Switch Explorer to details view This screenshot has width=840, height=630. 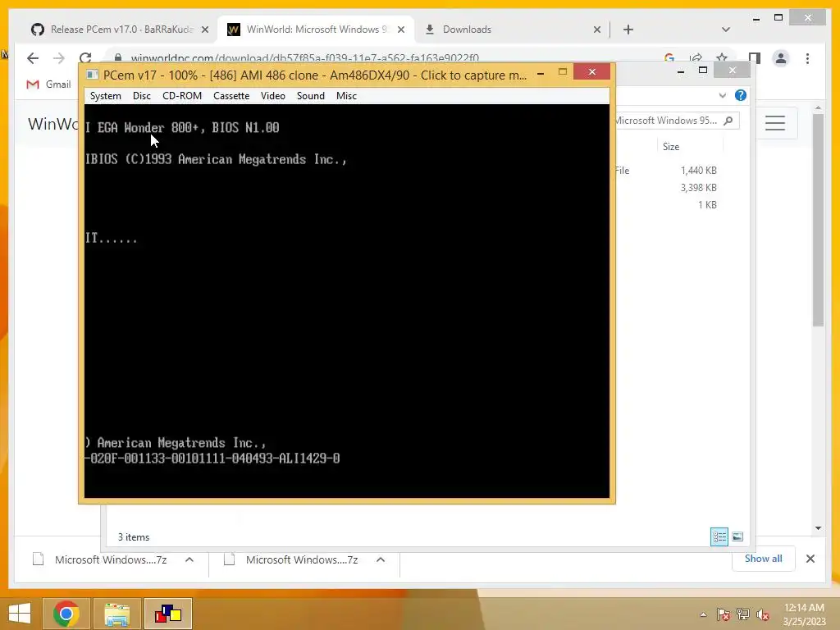[x=719, y=536]
